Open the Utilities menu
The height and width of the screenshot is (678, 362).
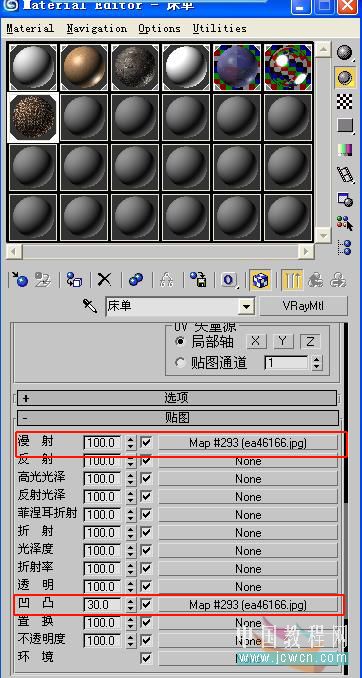(x=220, y=29)
